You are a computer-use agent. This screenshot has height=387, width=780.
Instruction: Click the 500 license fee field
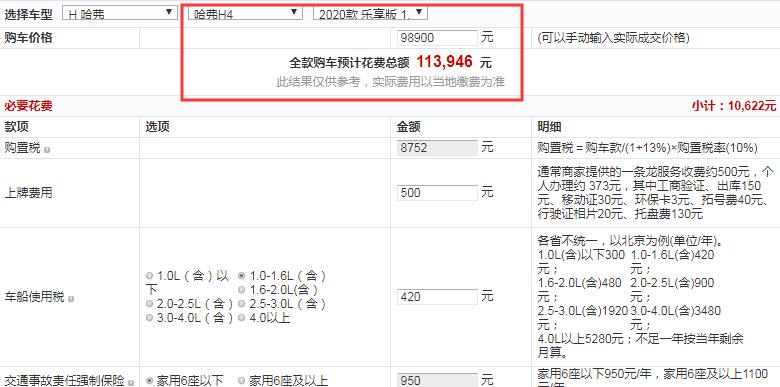(437, 193)
